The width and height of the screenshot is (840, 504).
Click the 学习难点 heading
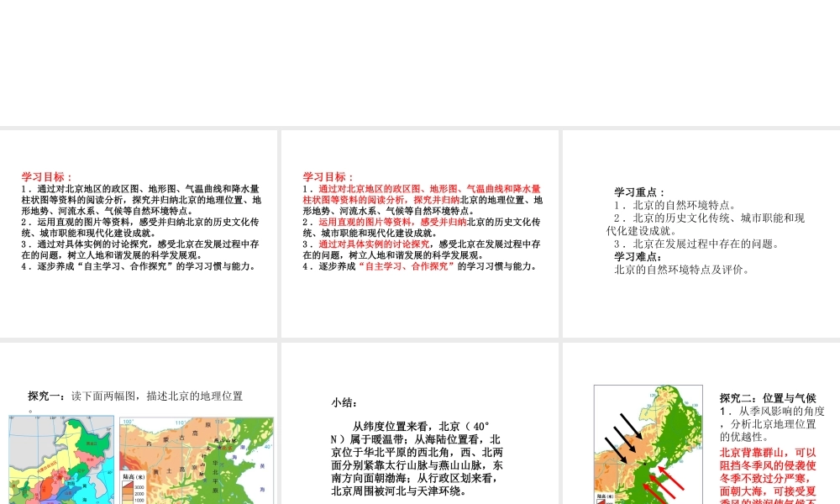pos(638,256)
